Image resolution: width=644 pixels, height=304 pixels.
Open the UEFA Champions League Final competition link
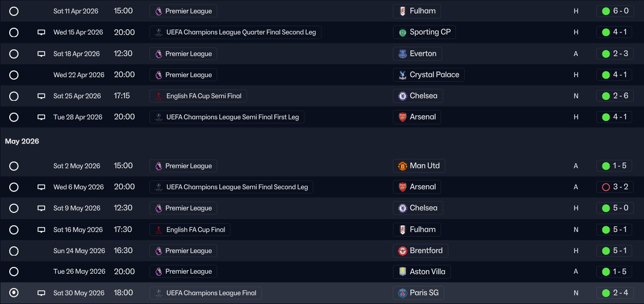point(206,293)
